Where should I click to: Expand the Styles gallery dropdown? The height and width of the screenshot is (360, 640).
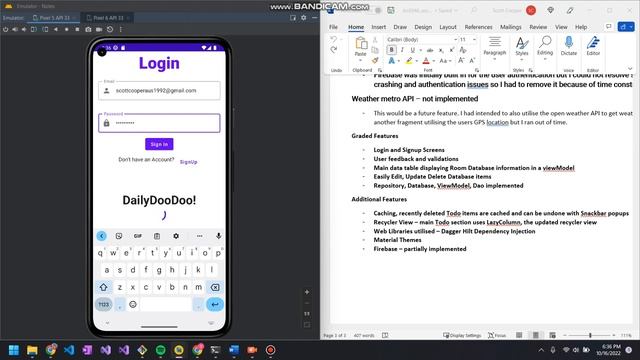[x=522, y=60]
